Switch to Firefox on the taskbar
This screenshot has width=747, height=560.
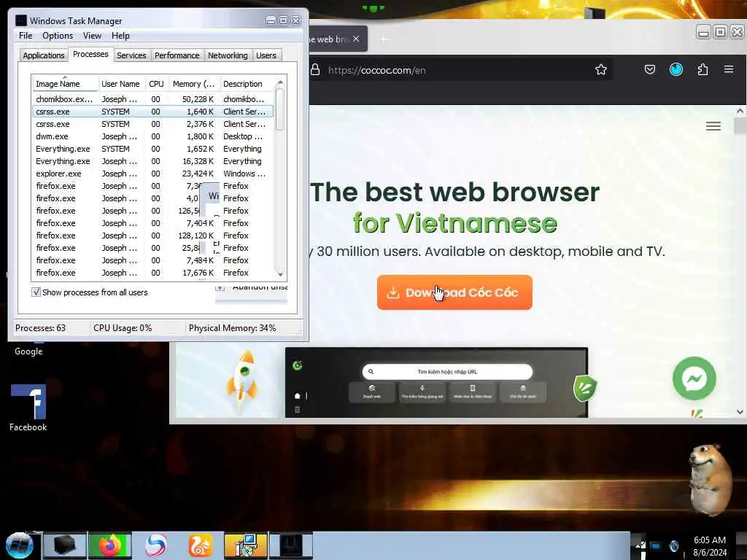(110, 545)
